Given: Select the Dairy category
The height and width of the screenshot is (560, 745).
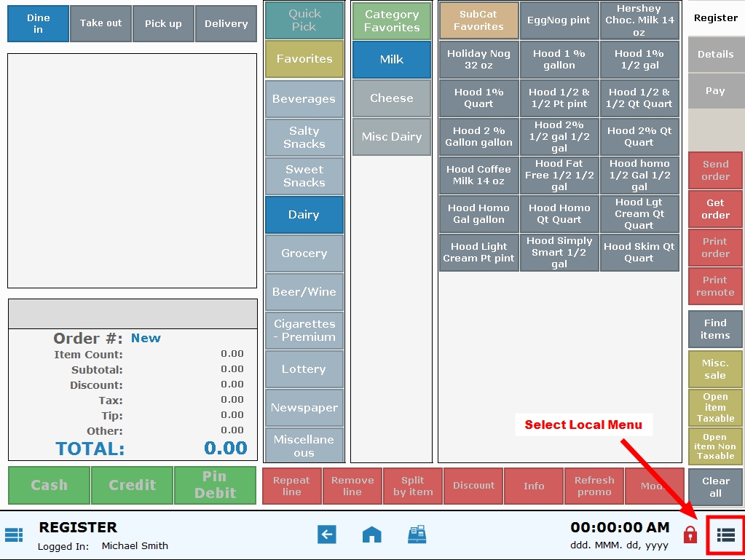Looking at the screenshot, I should 304,215.
